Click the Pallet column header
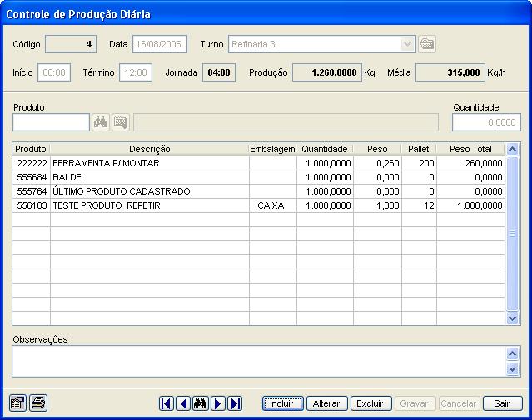This screenshot has height=420, width=532. click(419, 149)
